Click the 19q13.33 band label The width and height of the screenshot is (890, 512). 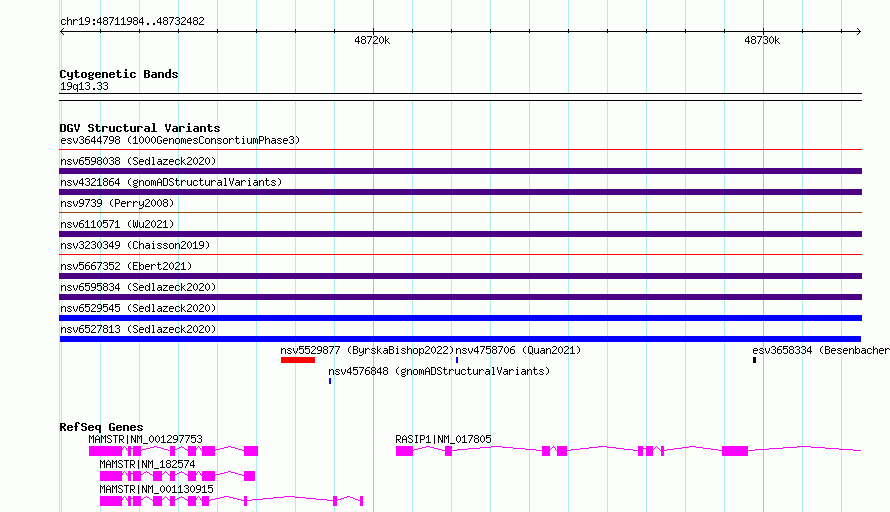tap(84, 86)
